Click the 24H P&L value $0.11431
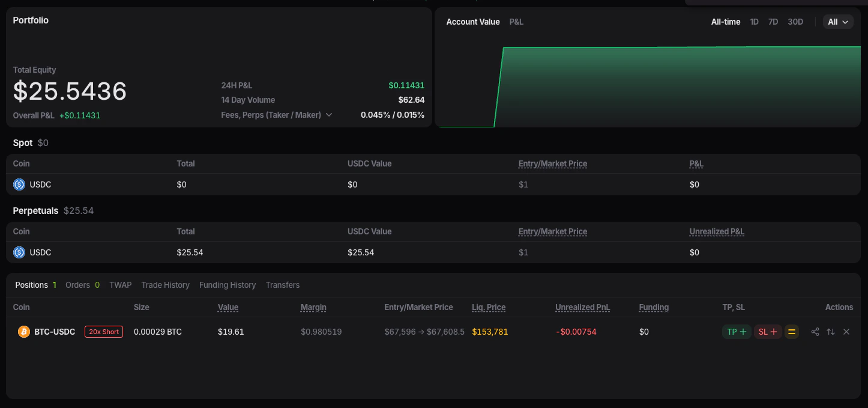This screenshot has width=868, height=408. [406, 85]
